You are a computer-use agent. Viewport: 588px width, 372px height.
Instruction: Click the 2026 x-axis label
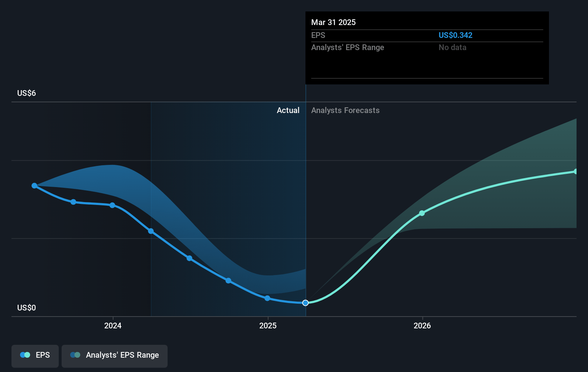[x=422, y=325]
